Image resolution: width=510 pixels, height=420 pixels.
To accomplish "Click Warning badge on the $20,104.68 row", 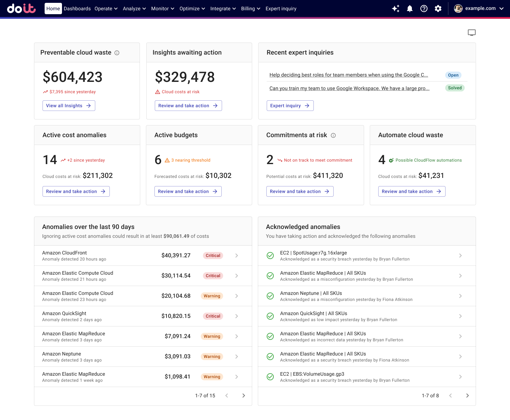I will (212, 296).
